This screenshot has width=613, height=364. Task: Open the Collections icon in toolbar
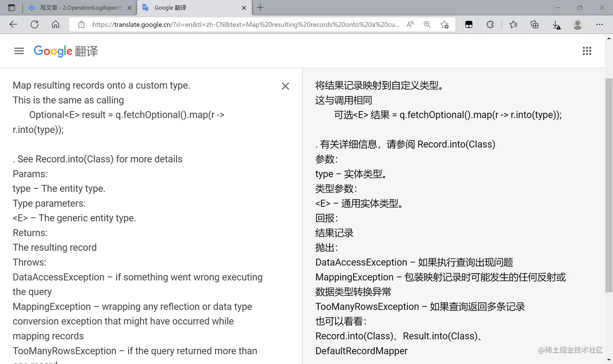click(x=534, y=24)
